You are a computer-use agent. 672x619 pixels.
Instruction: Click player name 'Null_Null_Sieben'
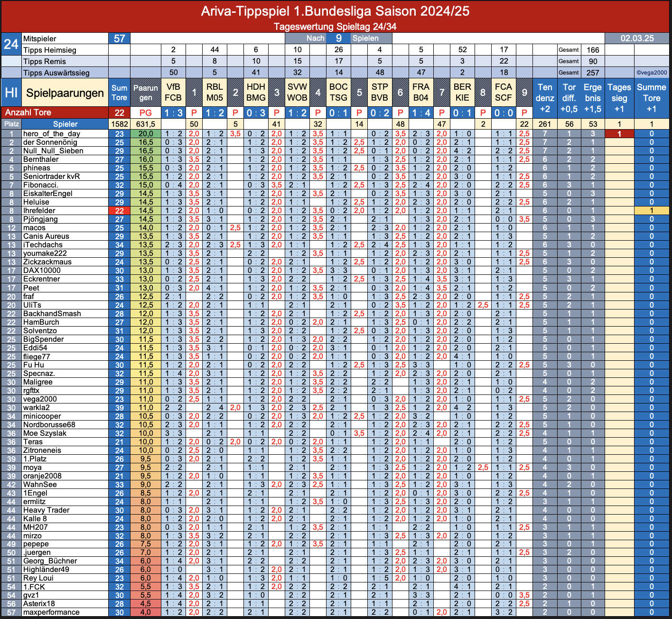pos(53,151)
